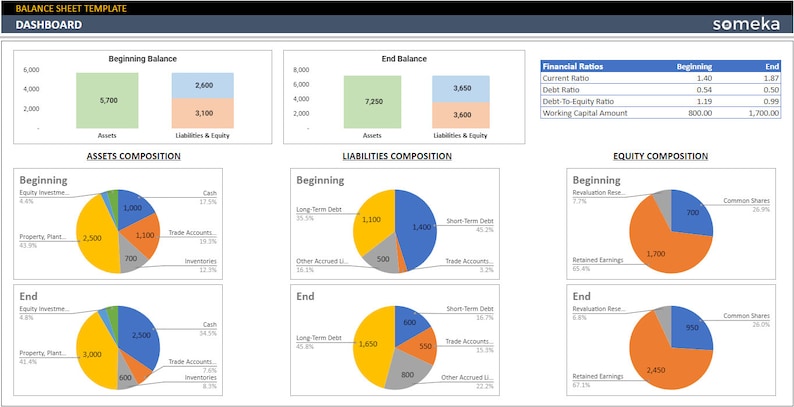The height and width of the screenshot is (407, 794).
Task: Select the 'Debt Ratio' row label
Action: [x=561, y=90]
